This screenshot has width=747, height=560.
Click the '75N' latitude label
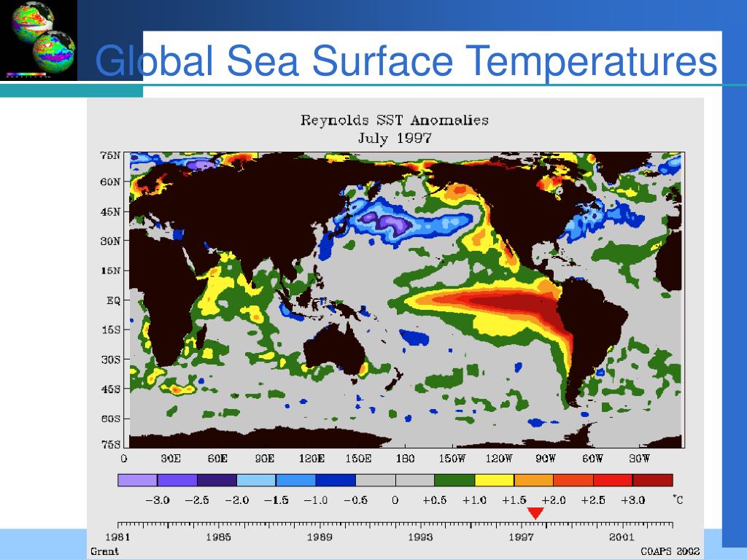(110, 155)
